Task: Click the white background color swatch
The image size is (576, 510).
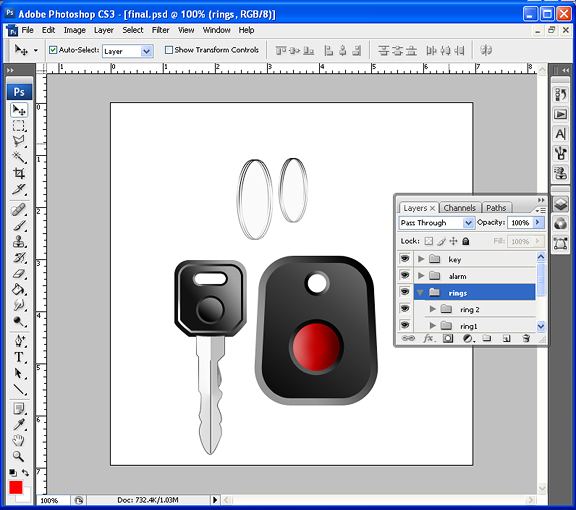Action: point(25,496)
